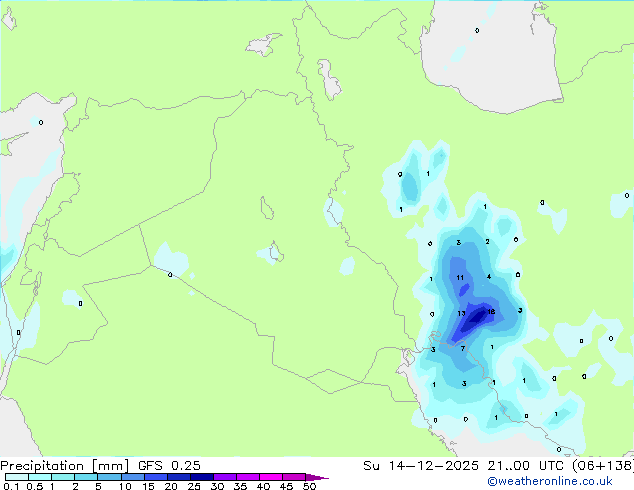This screenshot has width=634, height=490.
Task: Pick the 10–15 mm blue legend swatch
Action: pyautogui.click(x=133, y=477)
